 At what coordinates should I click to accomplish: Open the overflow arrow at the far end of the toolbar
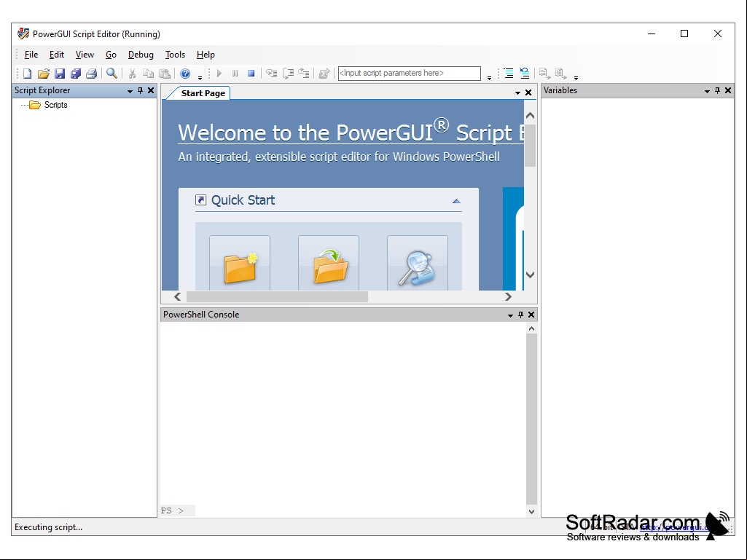pyautogui.click(x=576, y=78)
